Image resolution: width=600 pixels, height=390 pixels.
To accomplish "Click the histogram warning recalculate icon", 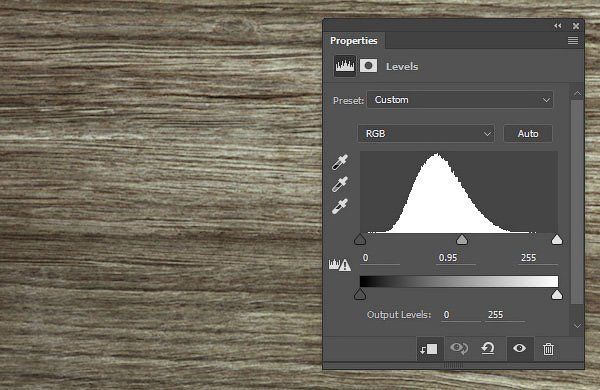I will 340,264.
